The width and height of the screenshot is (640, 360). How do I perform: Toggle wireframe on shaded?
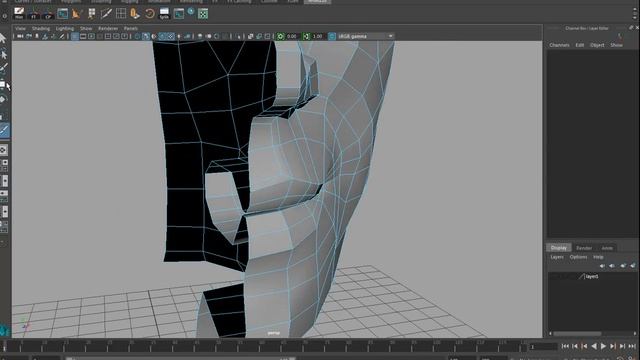coord(162,36)
